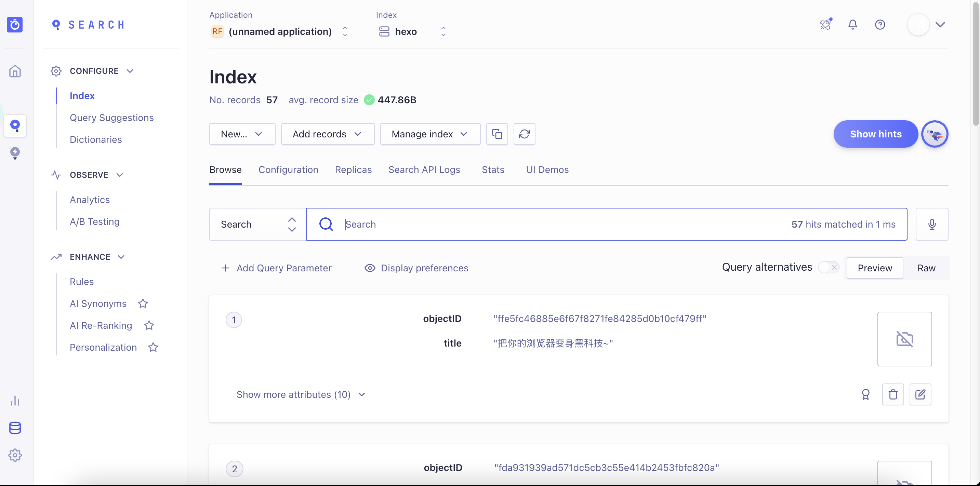Image resolution: width=980 pixels, height=486 pixels.
Task: Open the notifications bell
Action: [852, 25]
